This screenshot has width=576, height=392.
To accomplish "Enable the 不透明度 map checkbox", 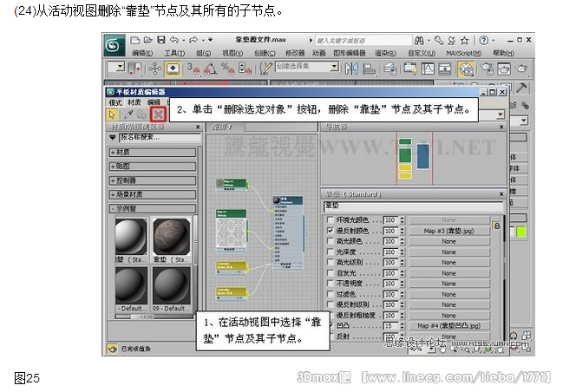I will [x=330, y=284].
